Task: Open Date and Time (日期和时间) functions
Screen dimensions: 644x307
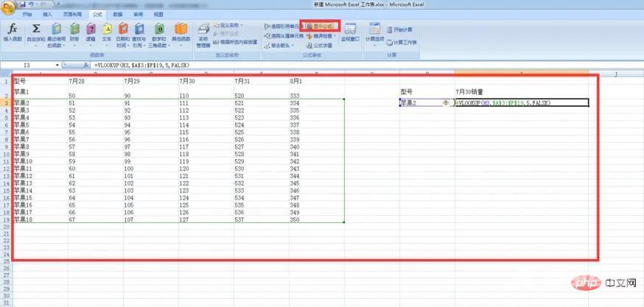Action: point(122,32)
